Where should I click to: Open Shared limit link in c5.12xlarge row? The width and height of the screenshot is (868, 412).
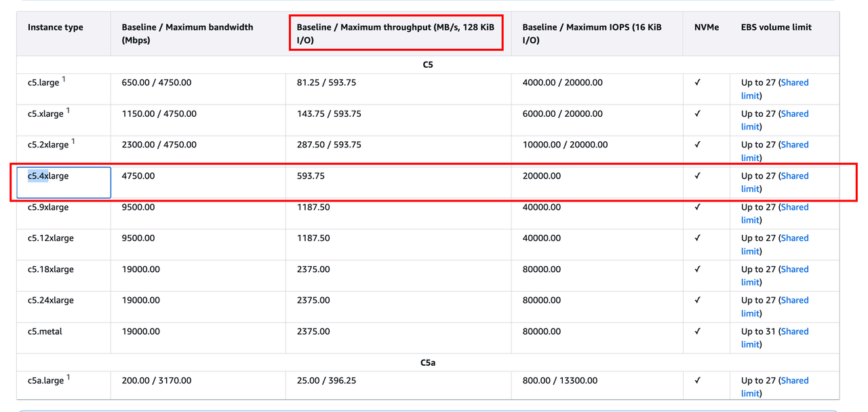794,238
